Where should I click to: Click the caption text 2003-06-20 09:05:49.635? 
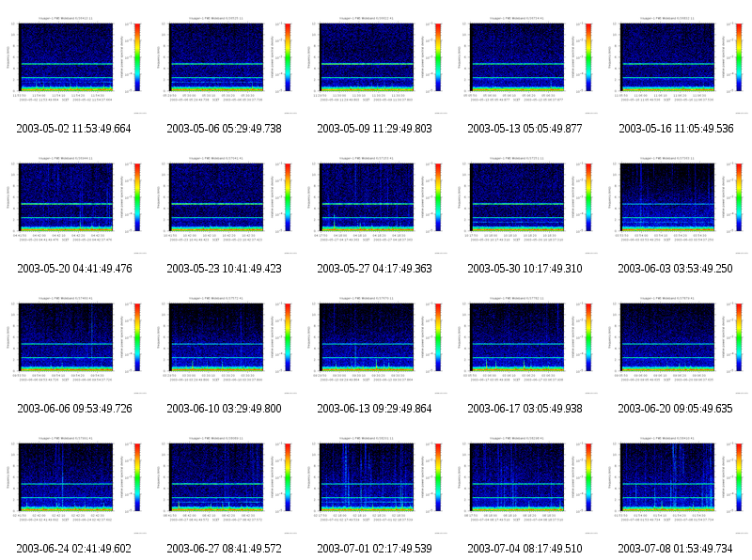point(675,409)
